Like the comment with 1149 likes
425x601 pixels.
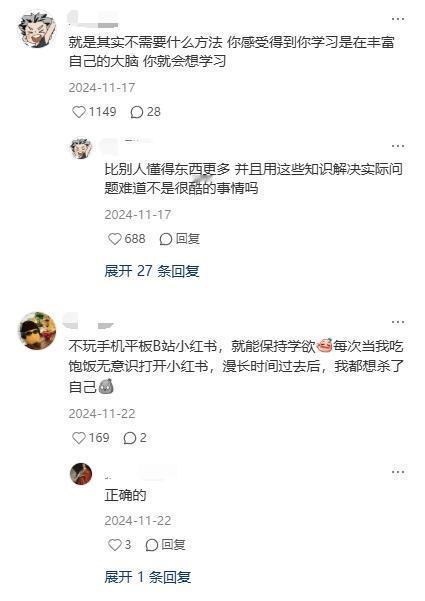[x=79, y=112]
